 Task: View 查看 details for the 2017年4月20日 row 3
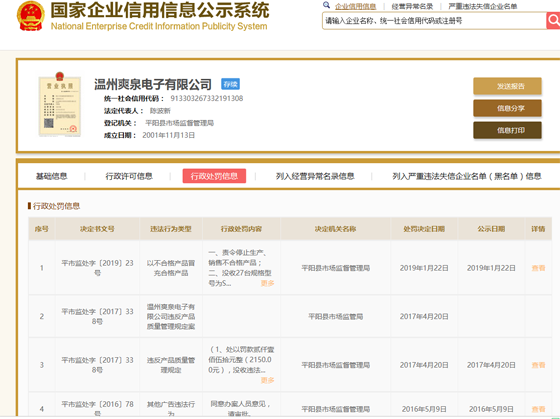pos(538,365)
